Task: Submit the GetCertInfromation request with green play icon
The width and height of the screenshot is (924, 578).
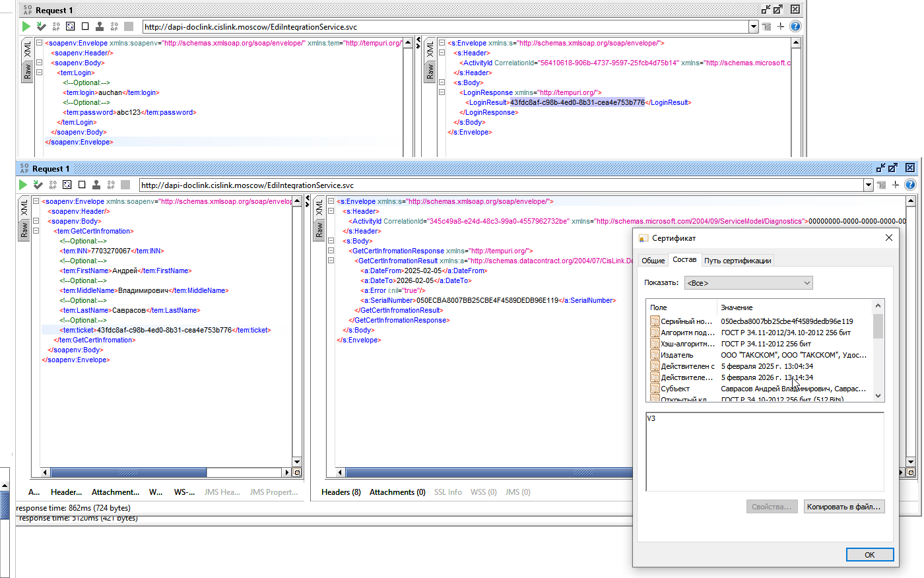Action: (x=23, y=185)
